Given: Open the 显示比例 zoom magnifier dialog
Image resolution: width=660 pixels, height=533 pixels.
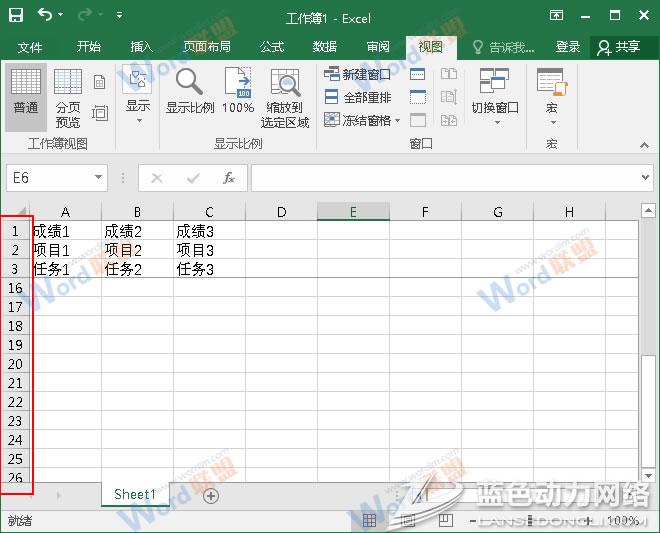Looking at the screenshot, I should point(189,94).
